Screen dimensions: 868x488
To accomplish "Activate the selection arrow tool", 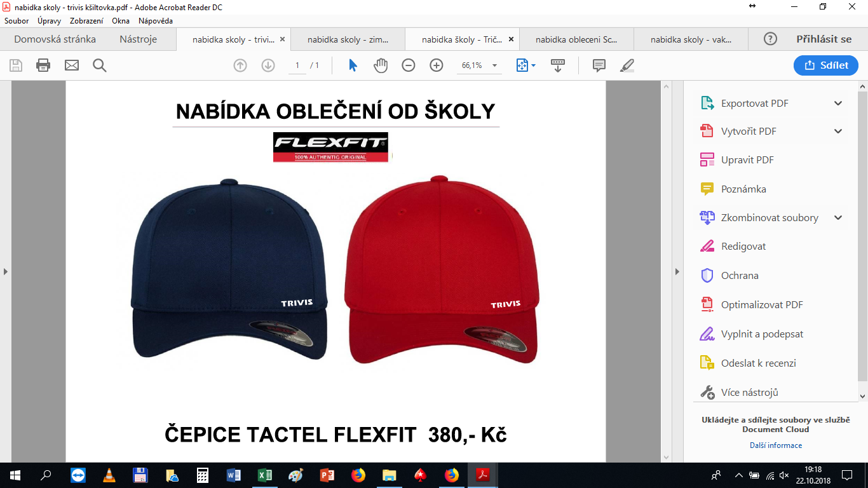I will coord(353,65).
